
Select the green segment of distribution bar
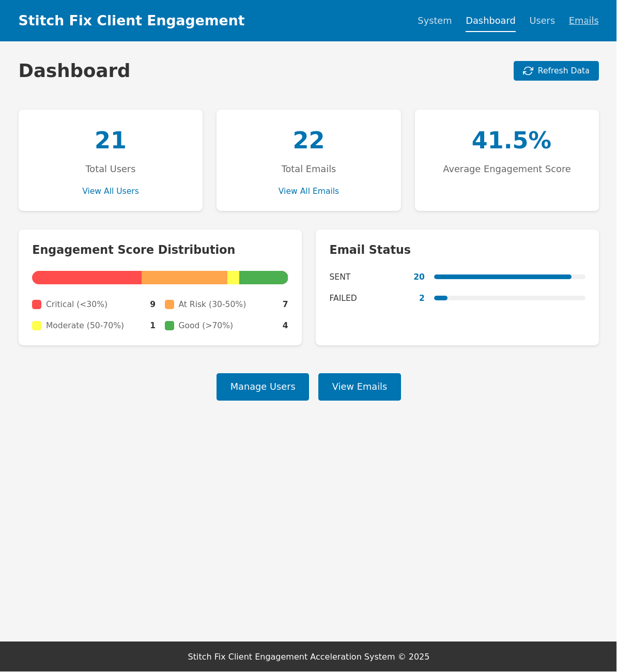point(264,278)
